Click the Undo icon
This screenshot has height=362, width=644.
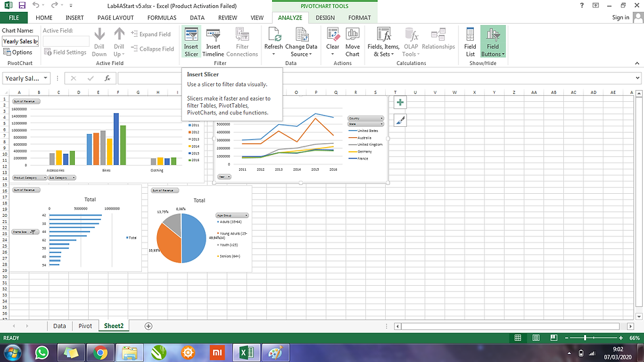coord(36,5)
